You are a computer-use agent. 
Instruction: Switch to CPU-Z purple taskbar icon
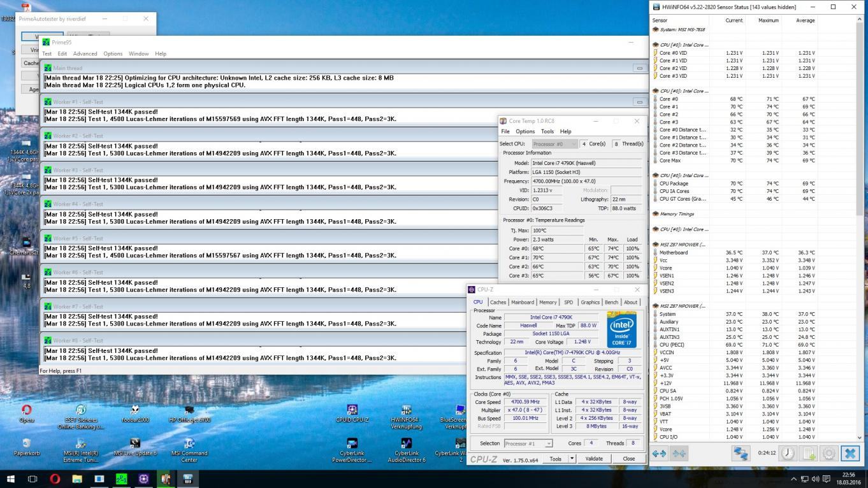coord(143,479)
